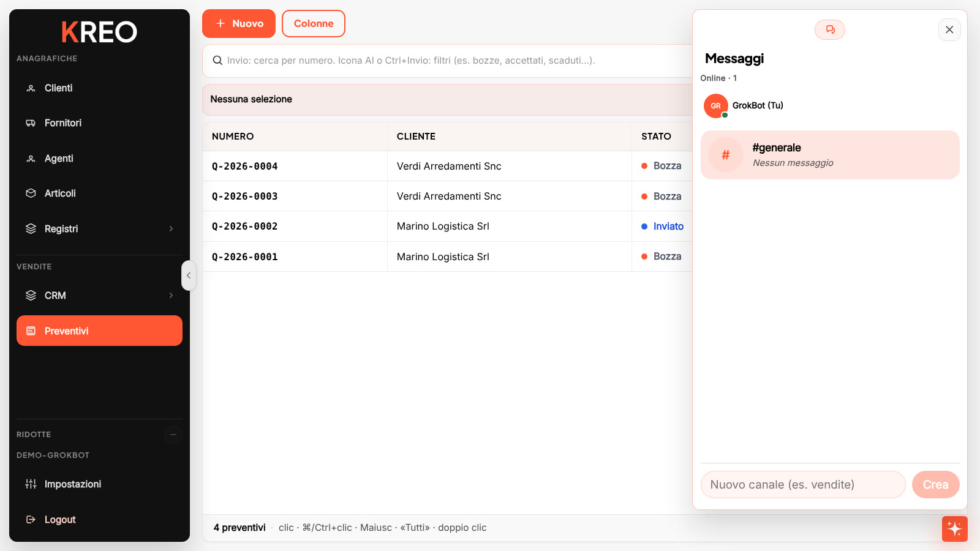The width and height of the screenshot is (980, 551).
Task: Open Clienti from the sidebar
Action: tap(99, 88)
